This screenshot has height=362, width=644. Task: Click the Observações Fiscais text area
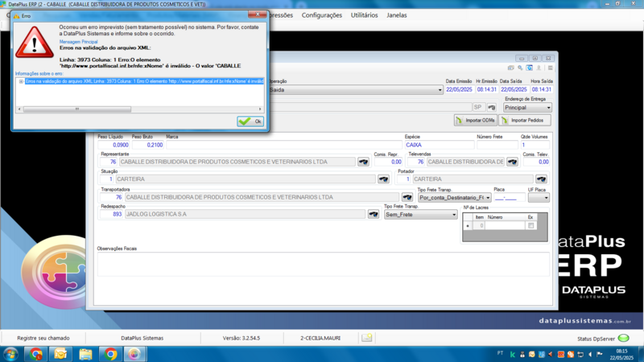click(324, 264)
